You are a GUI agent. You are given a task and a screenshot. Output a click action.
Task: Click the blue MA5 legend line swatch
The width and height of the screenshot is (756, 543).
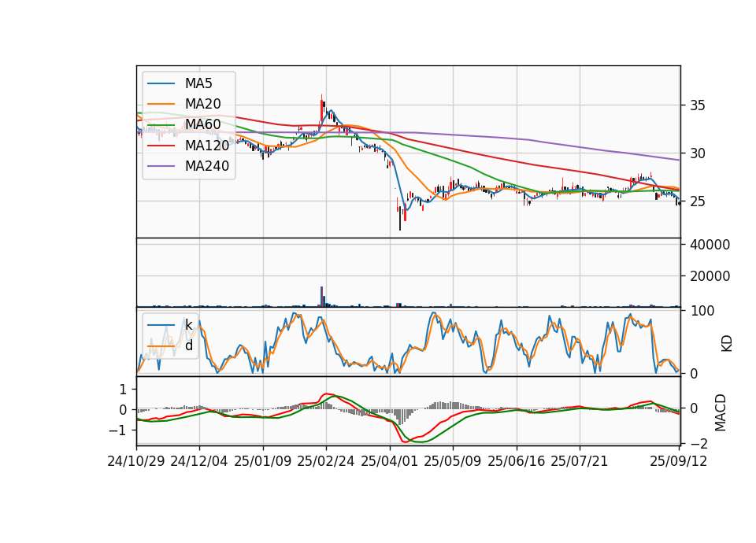coord(161,84)
